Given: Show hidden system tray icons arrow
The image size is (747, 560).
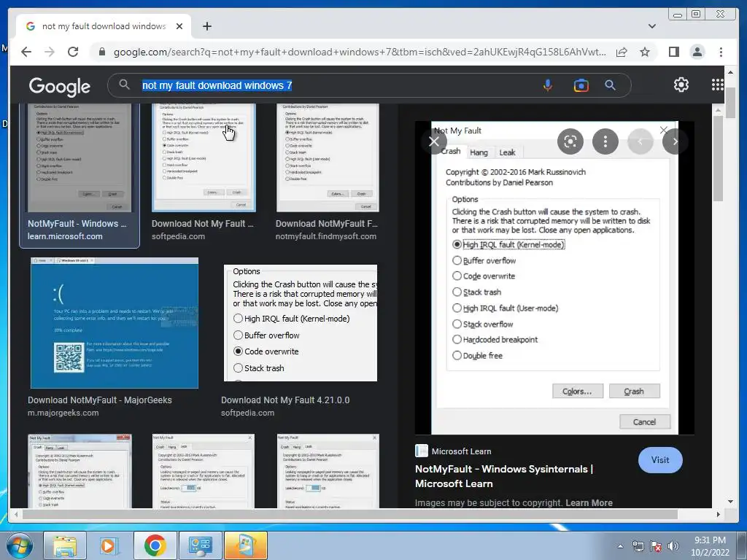Looking at the screenshot, I should click(620, 546).
